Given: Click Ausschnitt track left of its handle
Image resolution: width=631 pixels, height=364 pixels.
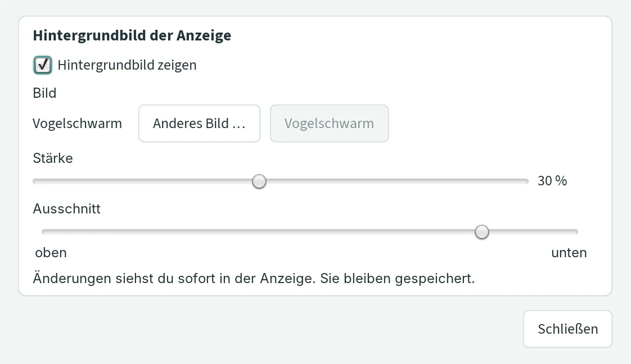Looking at the screenshot, I should pyautogui.click(x=258, y=232).
